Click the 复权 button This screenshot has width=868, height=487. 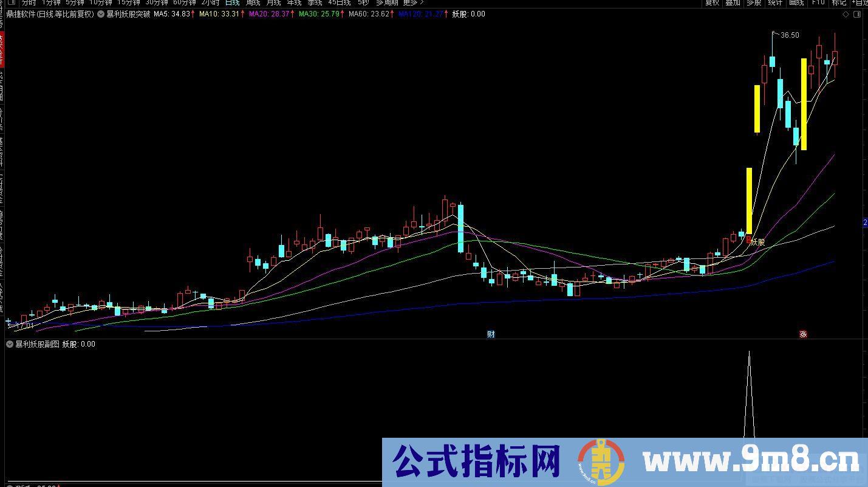712,3
